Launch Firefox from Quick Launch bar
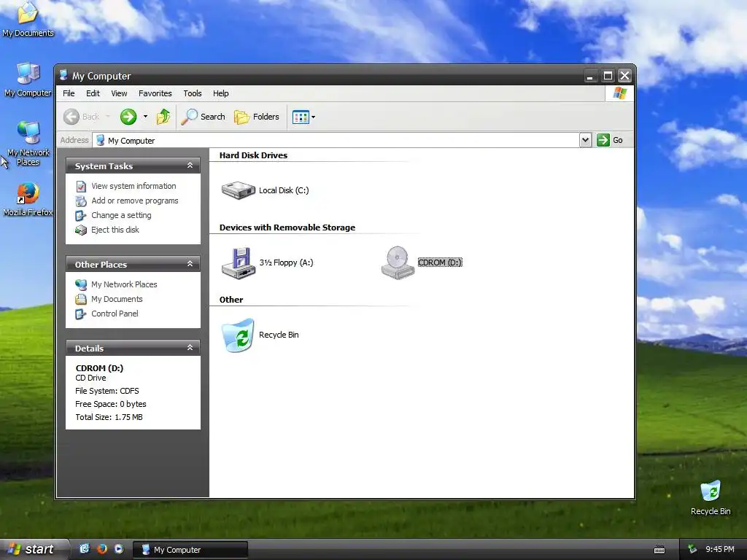Viewport: 747px width, 560px height. (x=102, y=549)
